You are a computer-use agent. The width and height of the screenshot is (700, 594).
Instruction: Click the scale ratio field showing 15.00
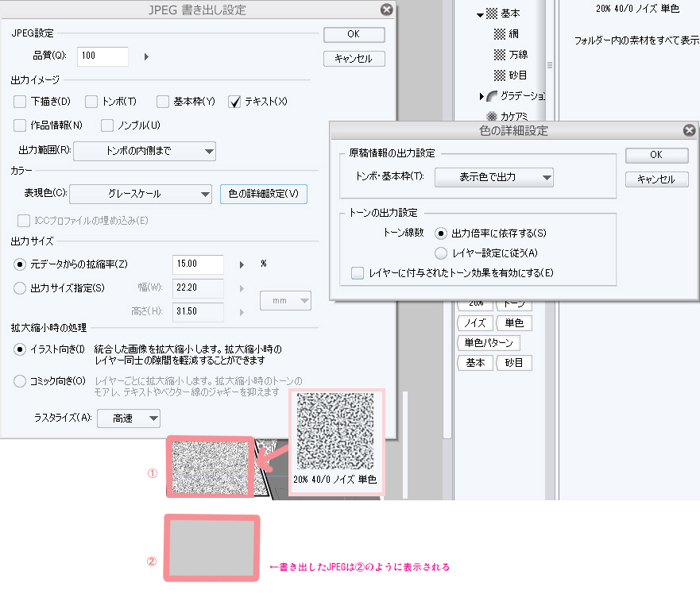tap(198, 264)
